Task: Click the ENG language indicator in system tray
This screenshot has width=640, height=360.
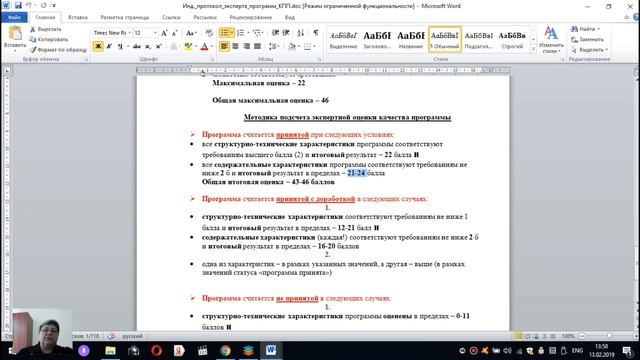Action: pos(577,351)
